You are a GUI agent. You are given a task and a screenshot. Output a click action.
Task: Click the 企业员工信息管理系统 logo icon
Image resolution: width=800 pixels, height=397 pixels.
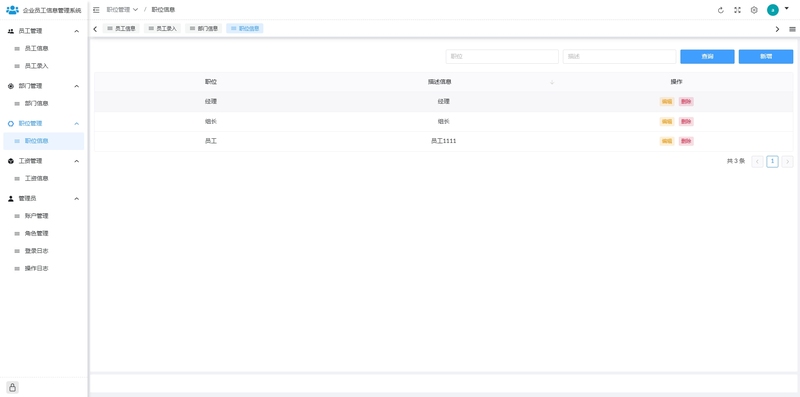(x=12, y=10)
